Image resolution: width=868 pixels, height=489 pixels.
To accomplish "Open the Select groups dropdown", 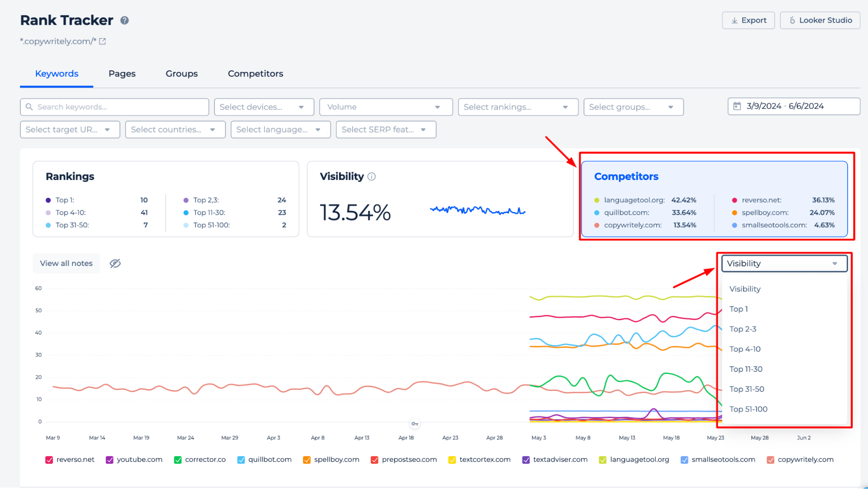I will [634, 107].
